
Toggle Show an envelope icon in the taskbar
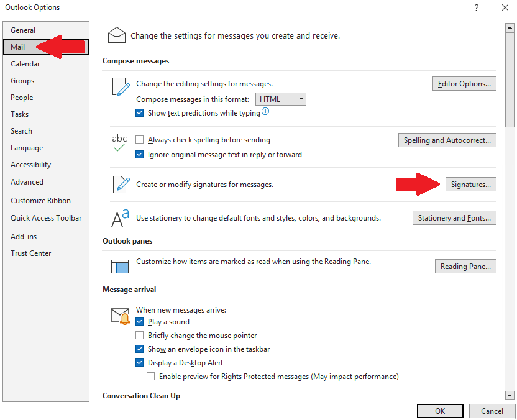pos(139,349)
